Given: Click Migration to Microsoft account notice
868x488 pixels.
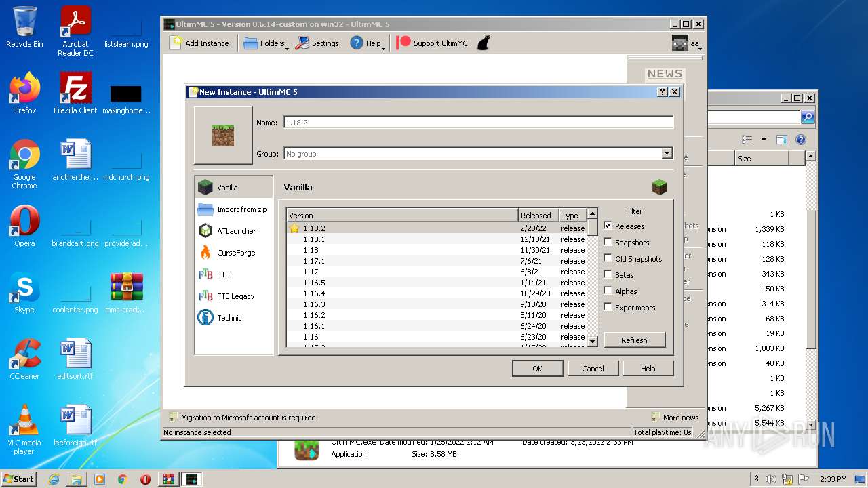Looking at the screenshot, I should click(242, 418).
